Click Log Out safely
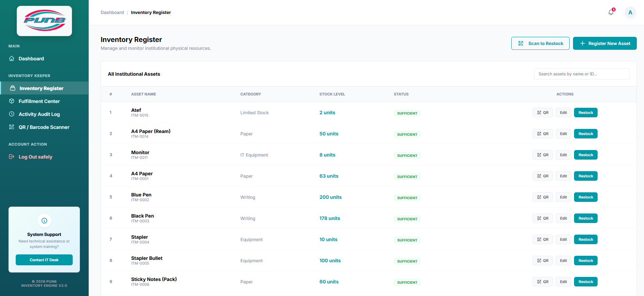644x296 pixels. point(44,157)
